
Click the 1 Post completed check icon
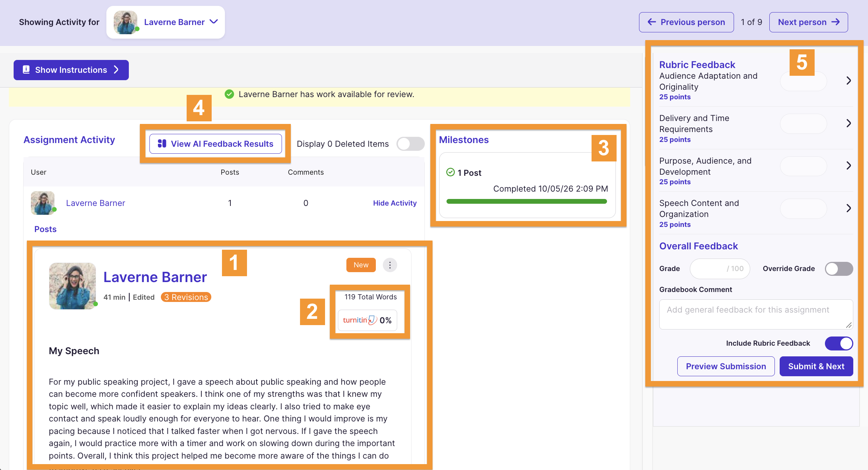point(451,172)
